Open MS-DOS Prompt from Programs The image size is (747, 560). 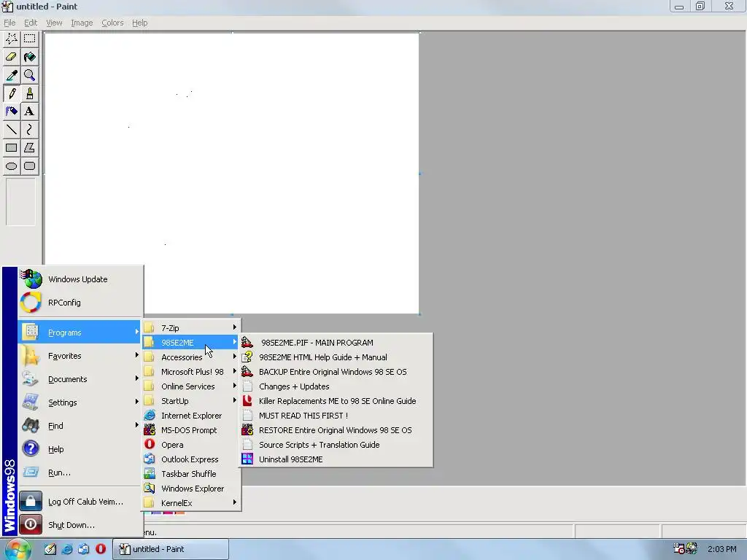pyautogui.click(x=191, y=430)
